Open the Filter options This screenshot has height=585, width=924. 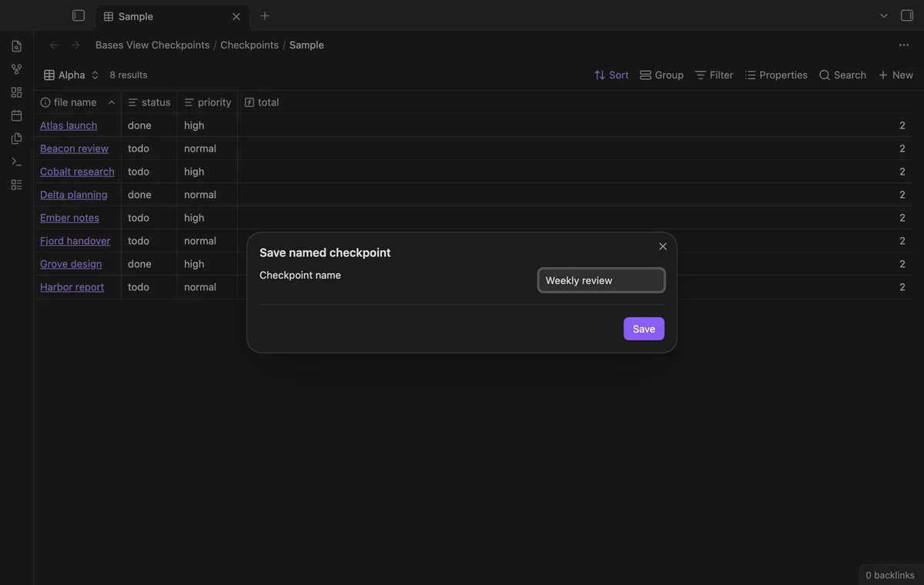click(714, 75)
